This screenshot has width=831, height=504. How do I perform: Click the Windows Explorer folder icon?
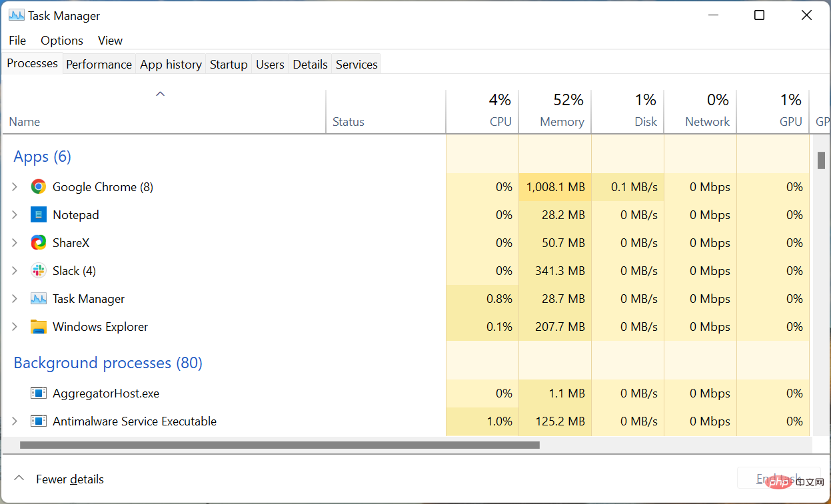coord(39,327)
